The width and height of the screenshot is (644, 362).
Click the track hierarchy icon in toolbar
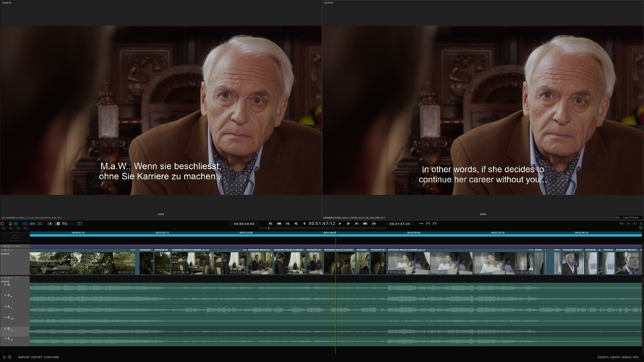click(x=10, y=224)
